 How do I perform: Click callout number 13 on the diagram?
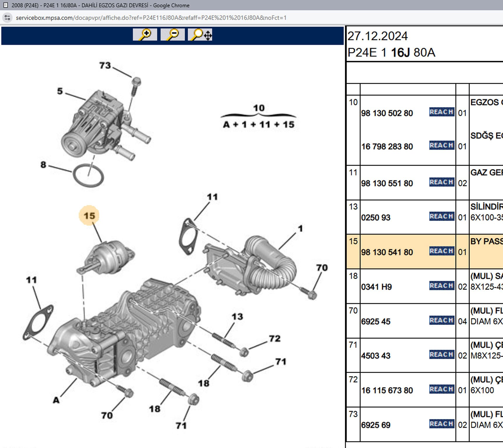click(237, 316)
